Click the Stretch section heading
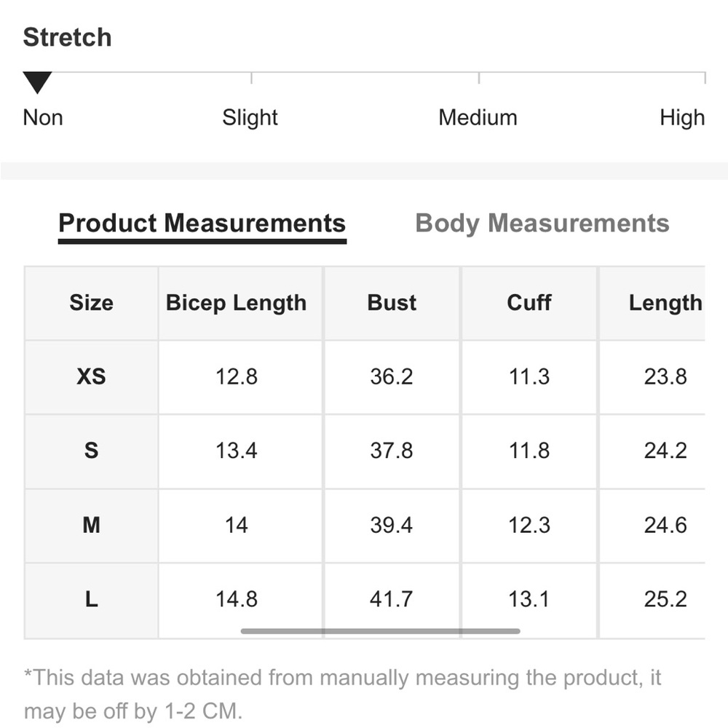 (x=67, y=37)
